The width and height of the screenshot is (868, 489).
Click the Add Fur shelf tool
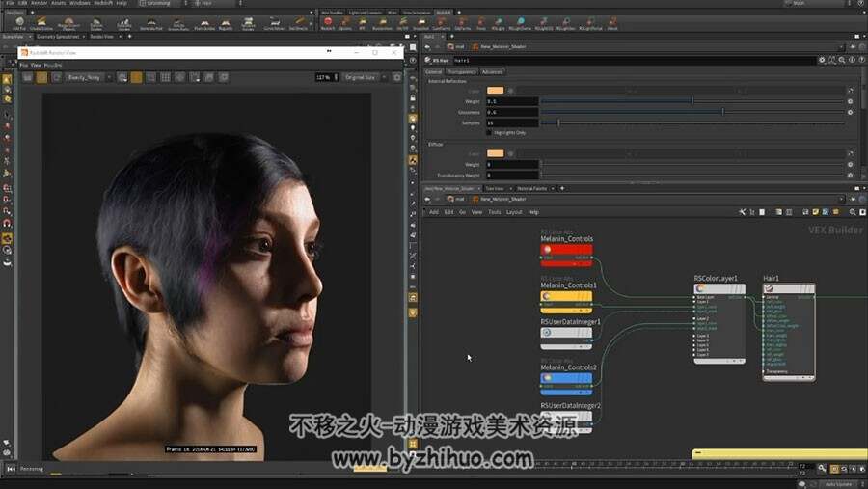(x=19, y=23)
